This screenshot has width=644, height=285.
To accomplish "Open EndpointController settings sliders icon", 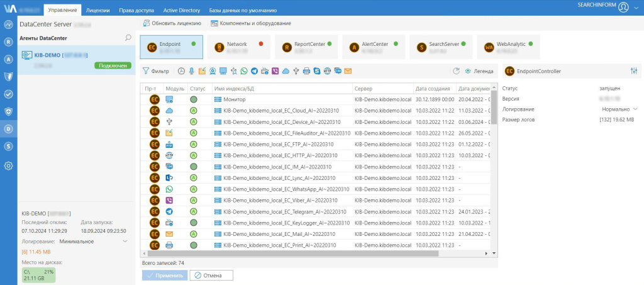I will [x=633, y=71].
